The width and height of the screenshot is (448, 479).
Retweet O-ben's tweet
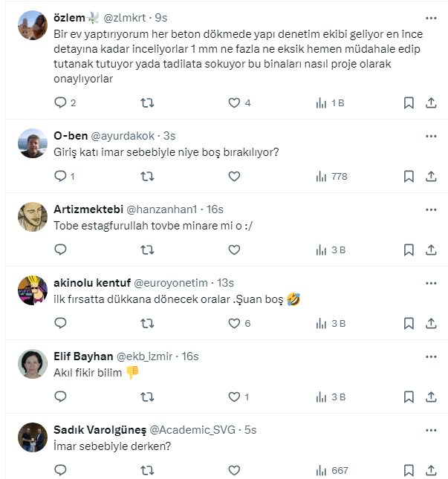[147, 177]
